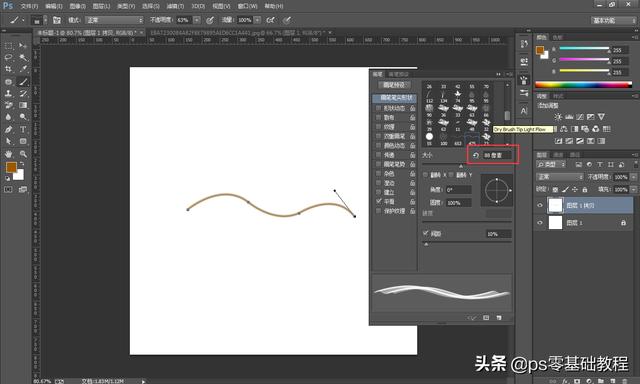This screenshot has width=640, height=384.
Task: Toggle the Brush panel from options bar
Action: coord(57,20)
